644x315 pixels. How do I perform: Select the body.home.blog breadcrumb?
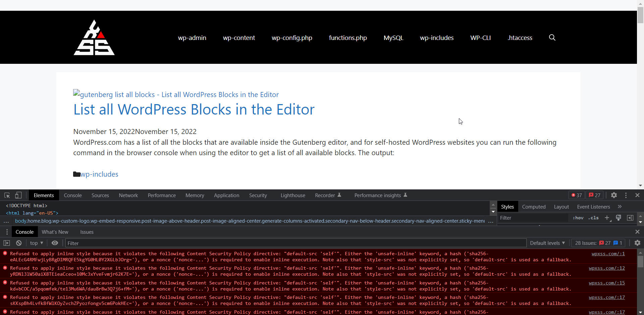pyautogui.click(x=250, y=221)
